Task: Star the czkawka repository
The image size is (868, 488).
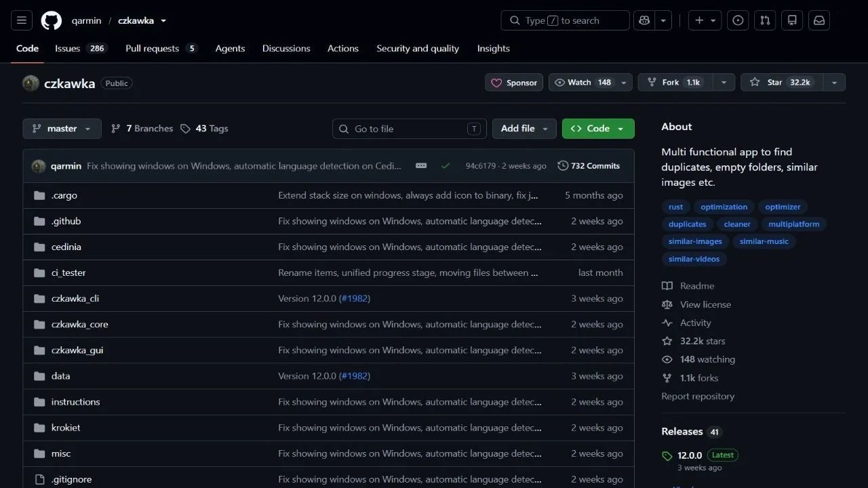Action: pyautogui.click(x=782, y=83)
